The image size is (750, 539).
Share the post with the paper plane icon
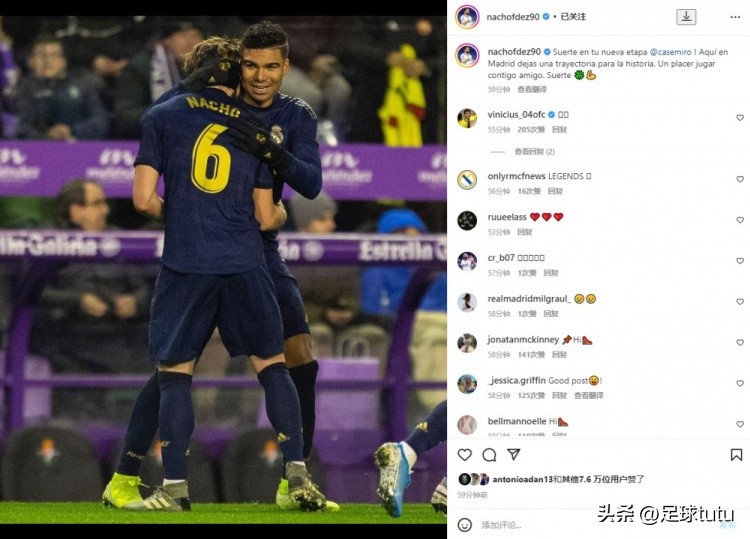point(514,454)
